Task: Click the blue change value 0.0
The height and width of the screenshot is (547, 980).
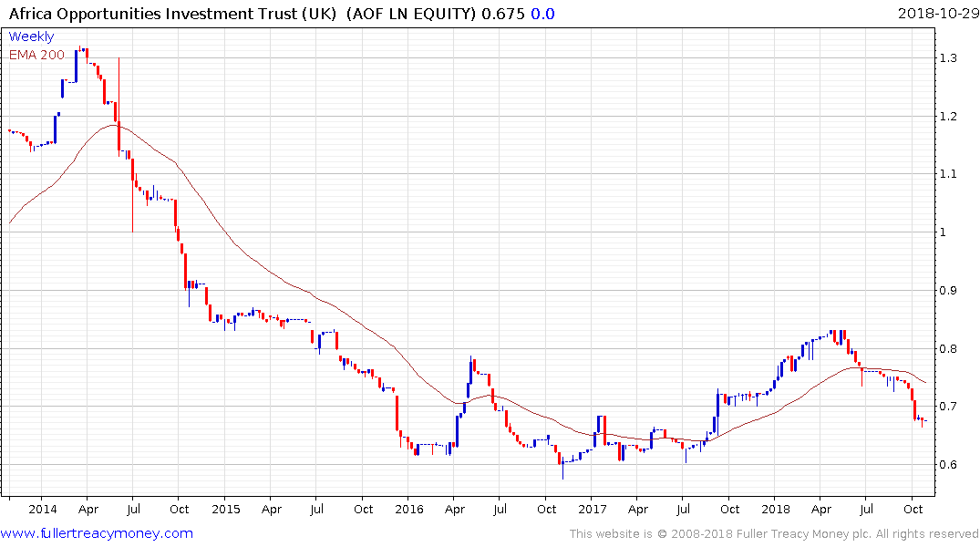Action: pyautogui.click(x=542, y=14)
